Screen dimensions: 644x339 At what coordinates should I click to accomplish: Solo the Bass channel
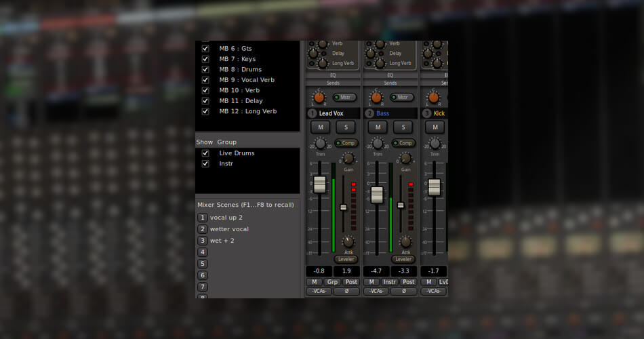tap(403, 127)
